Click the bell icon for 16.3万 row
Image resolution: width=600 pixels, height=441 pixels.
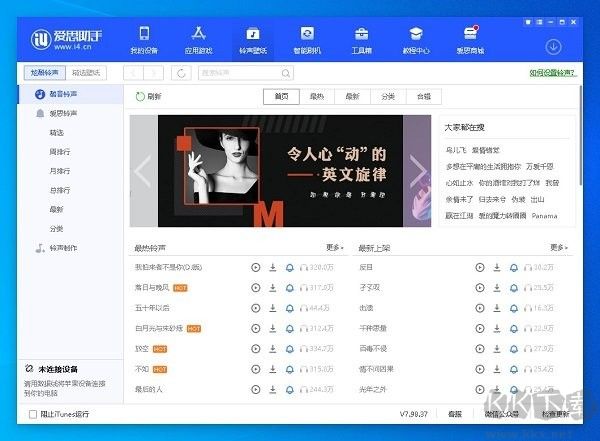(x=514, y=308)
